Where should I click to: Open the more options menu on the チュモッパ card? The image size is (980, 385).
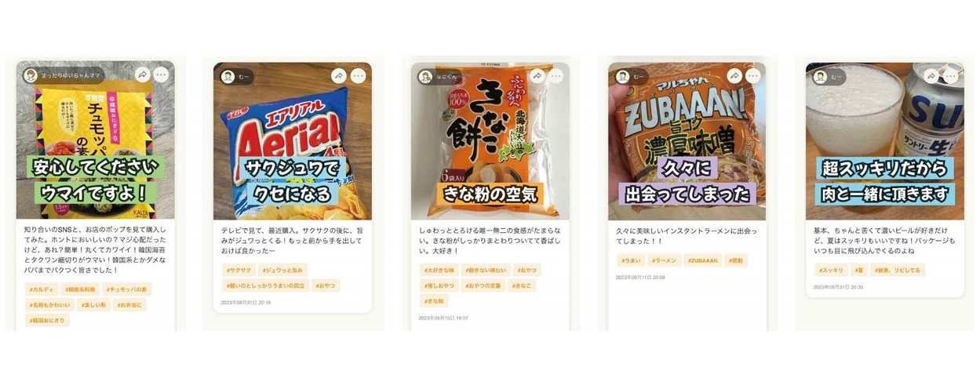tap(162, 74)
